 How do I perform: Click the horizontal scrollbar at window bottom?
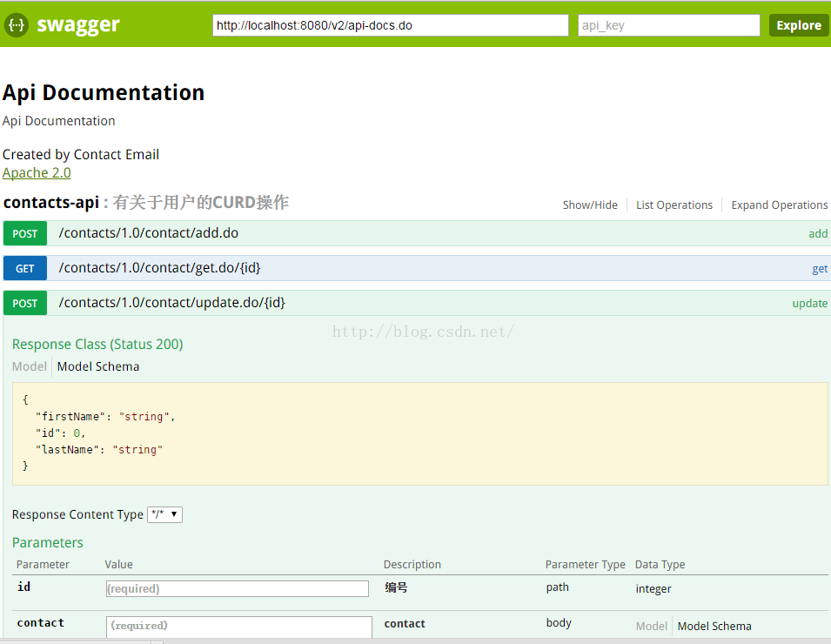point(82,642)
